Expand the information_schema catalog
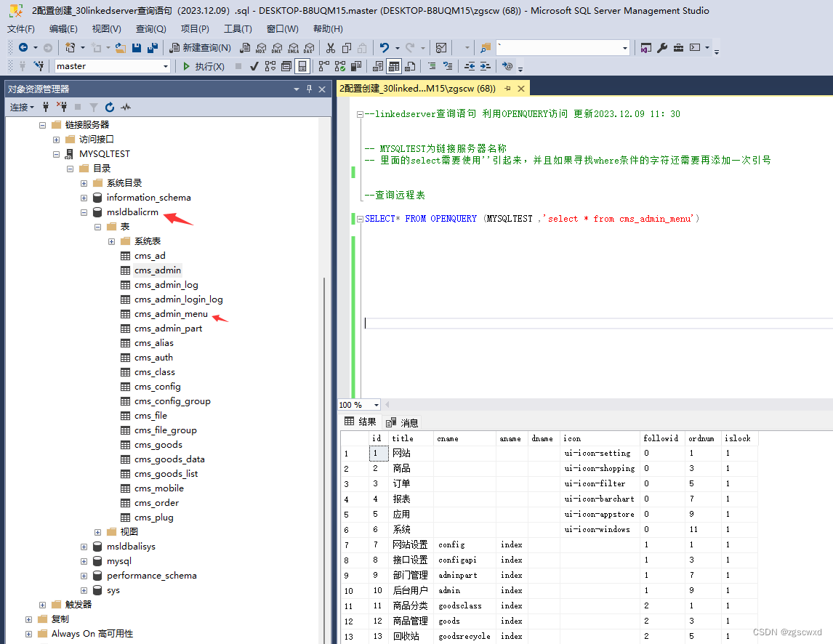The height and width of the screenshot is (644, 833). pos(84,198)
